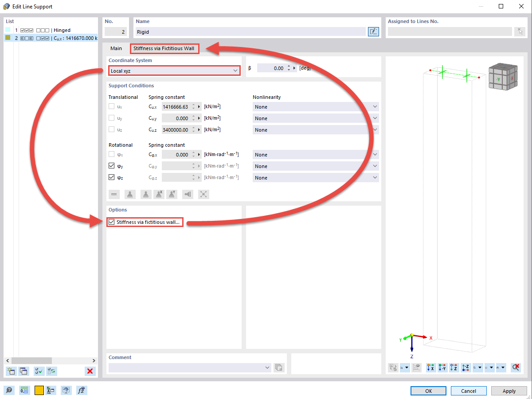
Task: Check the uz translational checkbox
Action: 111,129
